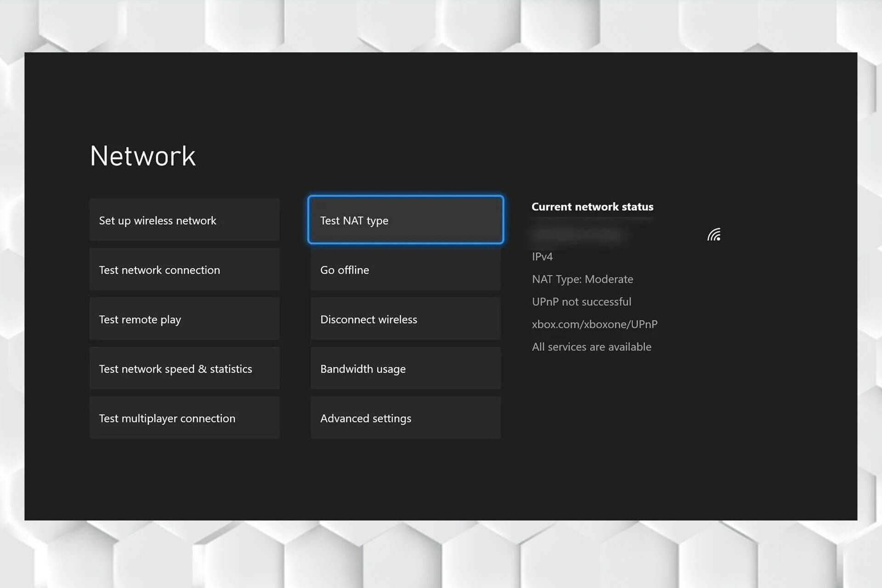
Task: Click the hexagon background above the panel
Action: click(441, 25)
